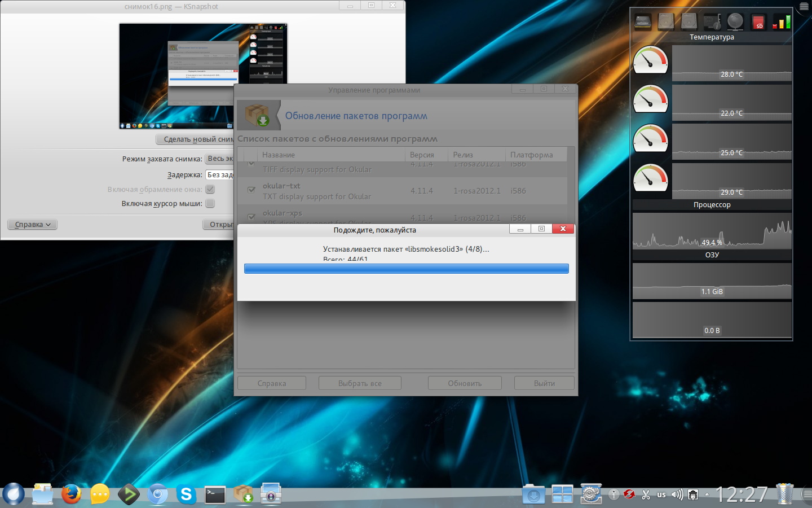Click the network globe icon in monitor widget
The image size is (812, 508).
click(x=735, y=22)
